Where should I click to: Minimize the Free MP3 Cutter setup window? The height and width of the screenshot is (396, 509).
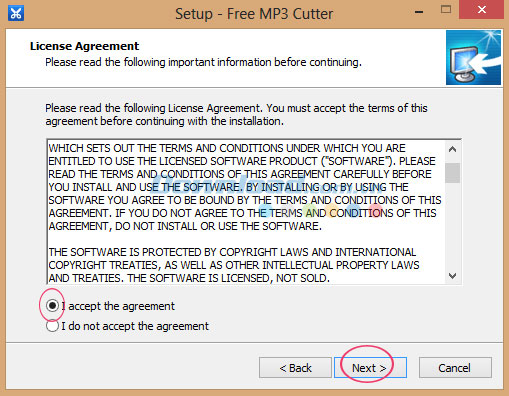(419, 12)
